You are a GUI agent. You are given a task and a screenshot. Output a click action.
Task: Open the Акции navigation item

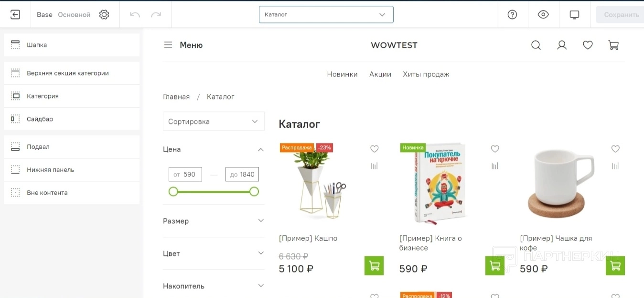tap(380, 74)
